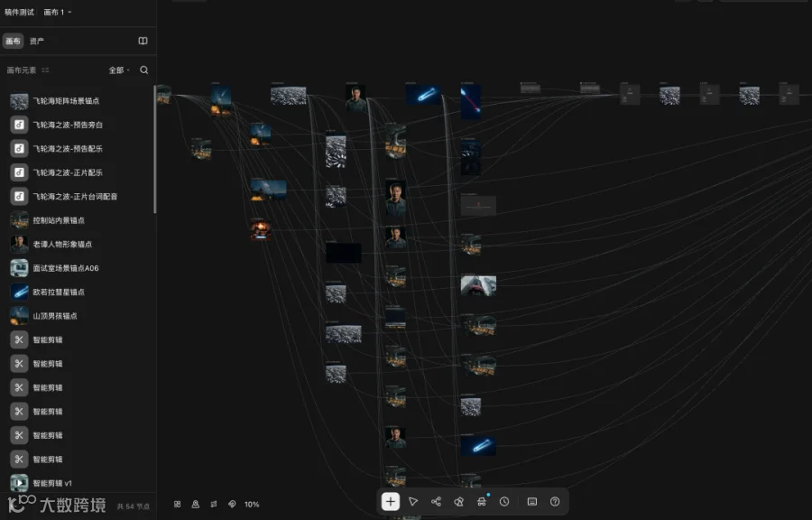Click the 飞轮海之波-预告旁白 text label

click(x=68, y=125)
